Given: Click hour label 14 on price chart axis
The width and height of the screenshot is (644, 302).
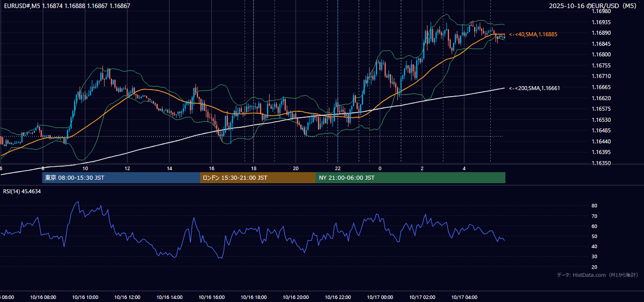Looking at the screenshot, I should tap(169, 168).
